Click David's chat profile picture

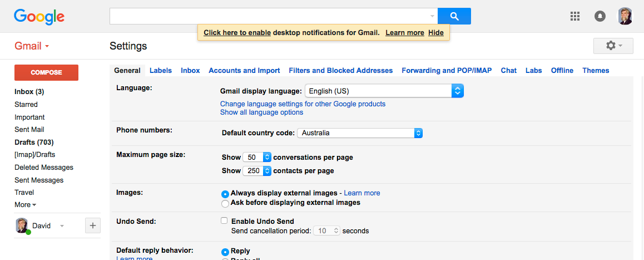point(23,225)
